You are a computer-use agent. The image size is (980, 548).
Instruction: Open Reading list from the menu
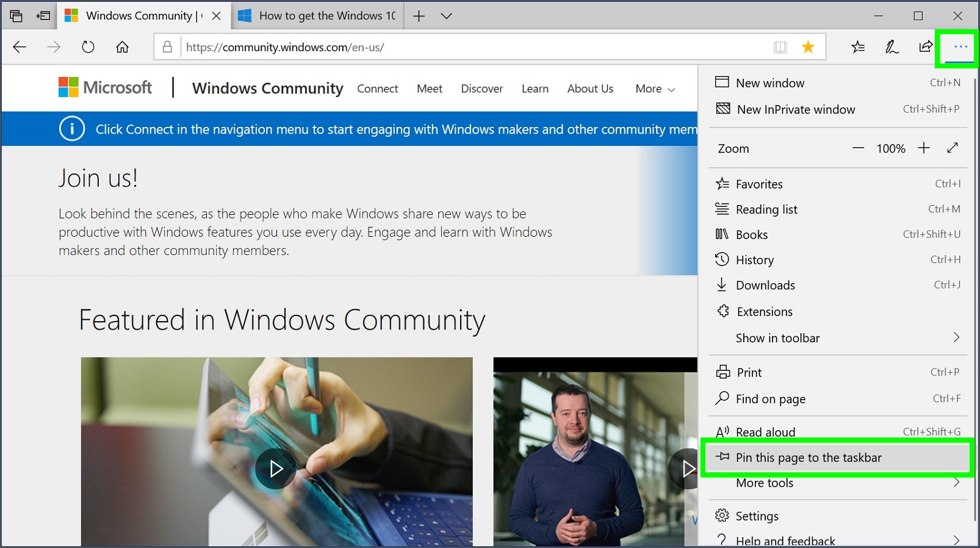click(838, 209)
